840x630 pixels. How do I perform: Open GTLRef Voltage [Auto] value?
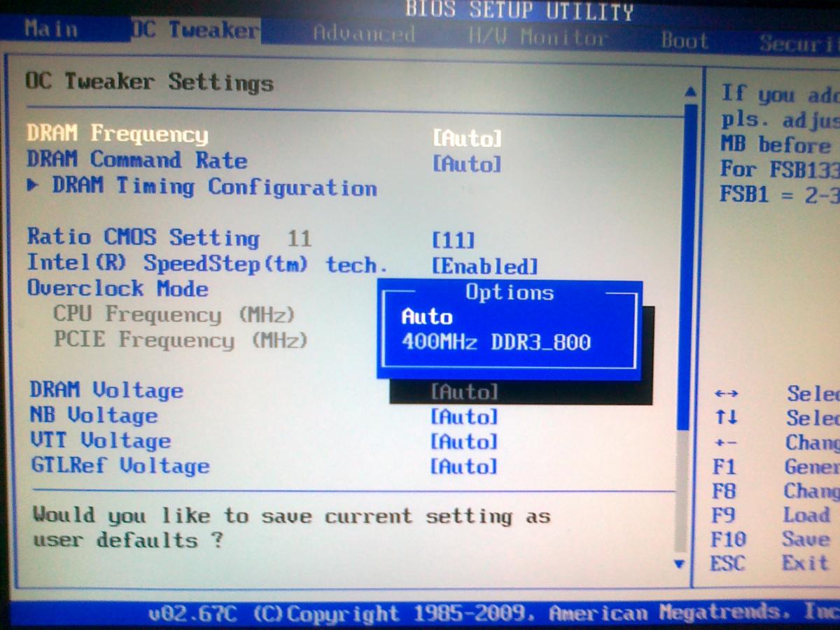click(x=464, y=467)
